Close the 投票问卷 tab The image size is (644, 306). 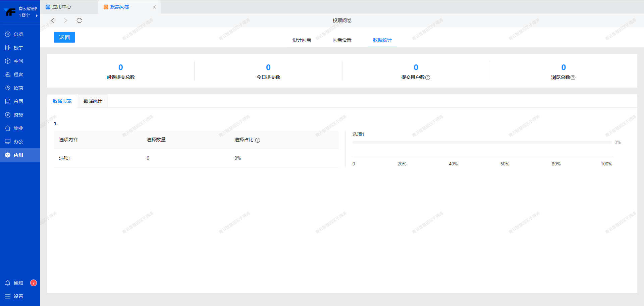[154, 7]
